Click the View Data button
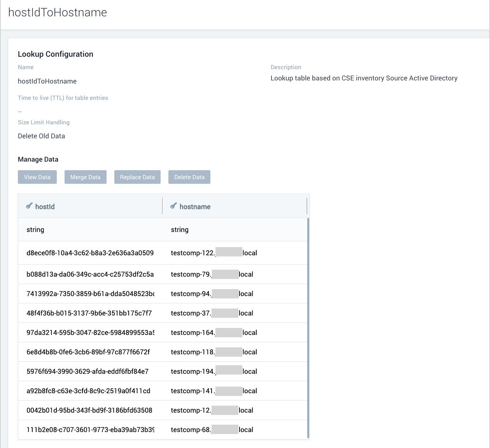This screenshot has height=448, width=490. (x=37, y=177)
